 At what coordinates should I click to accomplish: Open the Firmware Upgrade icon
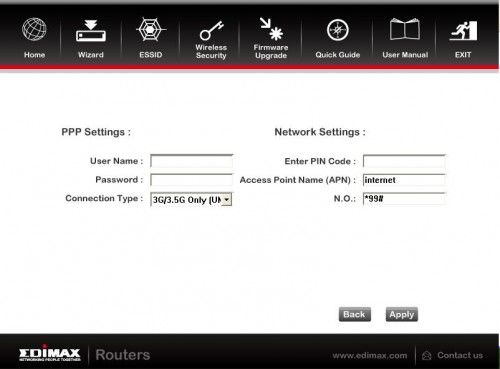coord(271,29)
